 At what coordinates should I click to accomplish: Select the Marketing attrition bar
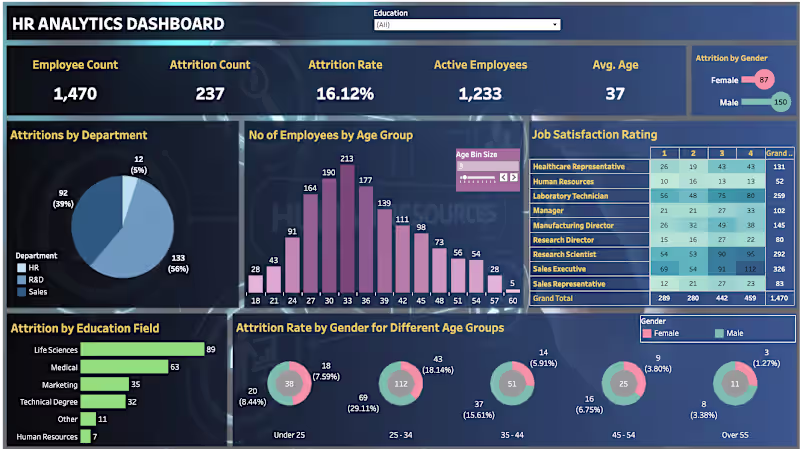(105, 384)
